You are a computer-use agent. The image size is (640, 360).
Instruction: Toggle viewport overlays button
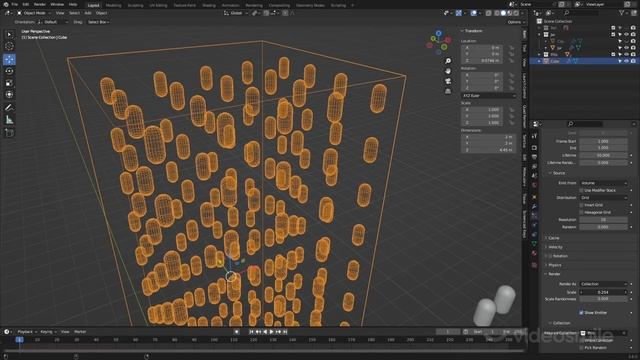[473, 13]
